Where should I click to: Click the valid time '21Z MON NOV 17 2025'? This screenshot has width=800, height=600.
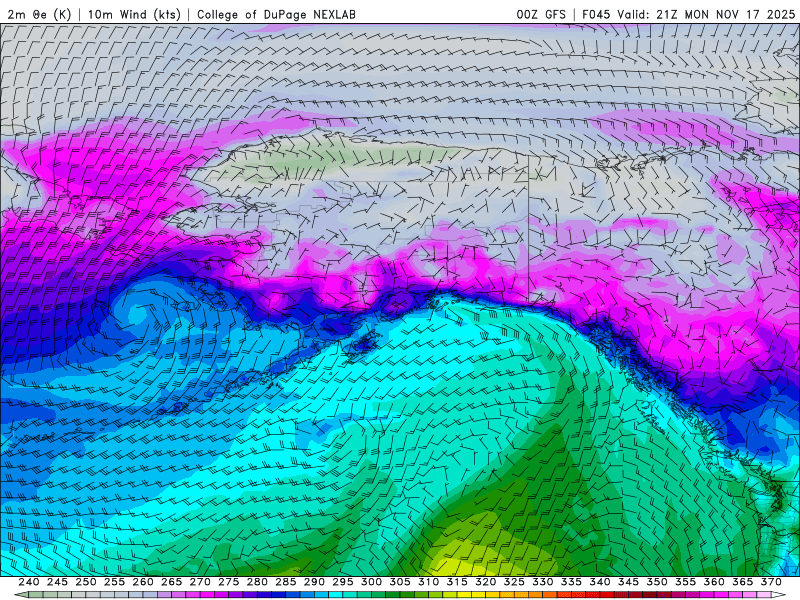pos(726,14)
